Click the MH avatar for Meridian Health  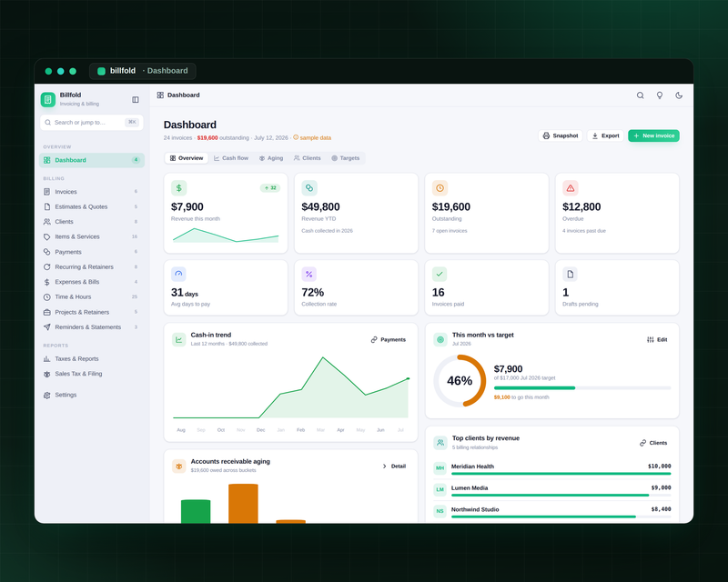(x=440, y=468)
